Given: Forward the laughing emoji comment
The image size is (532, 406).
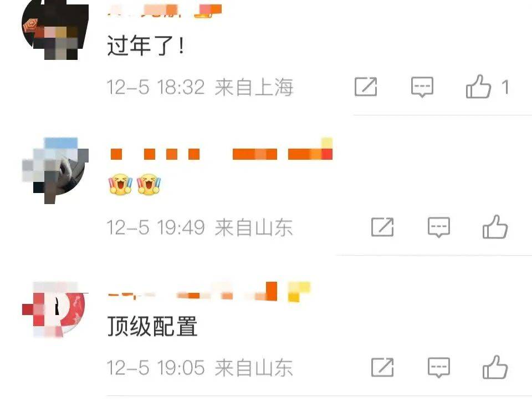Looking at the screenshot, I should [x=382, y=227].
